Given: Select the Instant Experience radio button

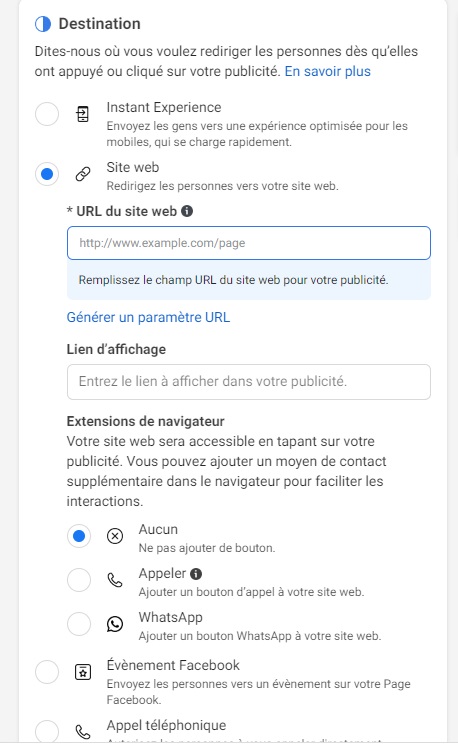Looking at the screenshot, I should point(47,115).
